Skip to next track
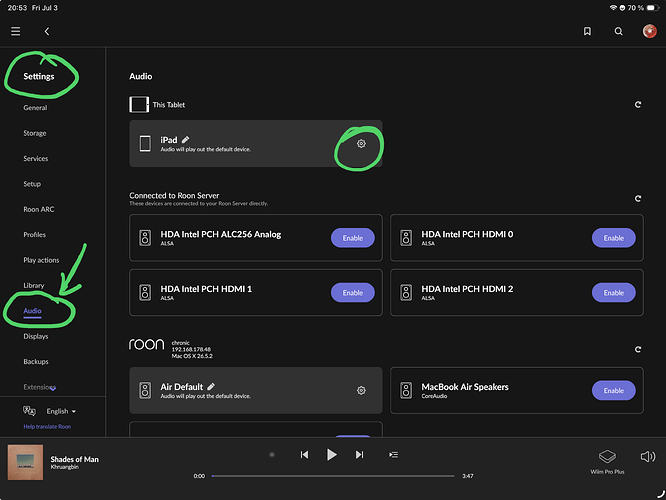The height and width of the screenshot is (500, 666). point(359,455)
